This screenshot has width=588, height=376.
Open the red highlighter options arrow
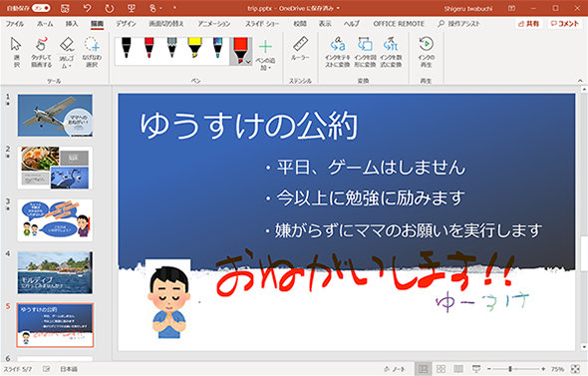point(248,62)
